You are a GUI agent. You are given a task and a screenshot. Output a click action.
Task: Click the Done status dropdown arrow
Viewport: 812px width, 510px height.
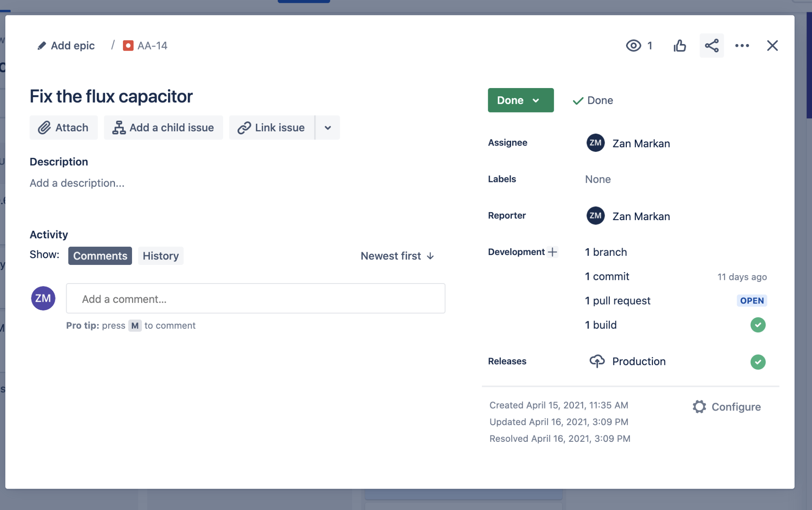(x=536, y=100)
